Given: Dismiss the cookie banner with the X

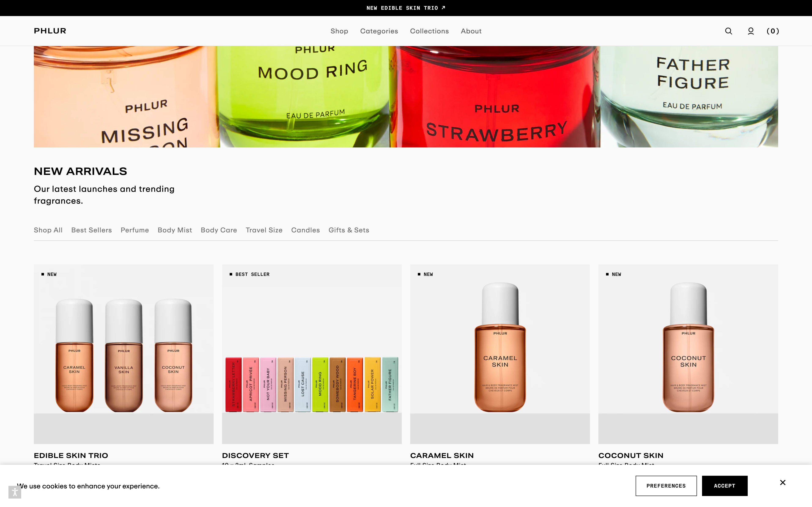Looking at the screenshot, I should (783, 482).
